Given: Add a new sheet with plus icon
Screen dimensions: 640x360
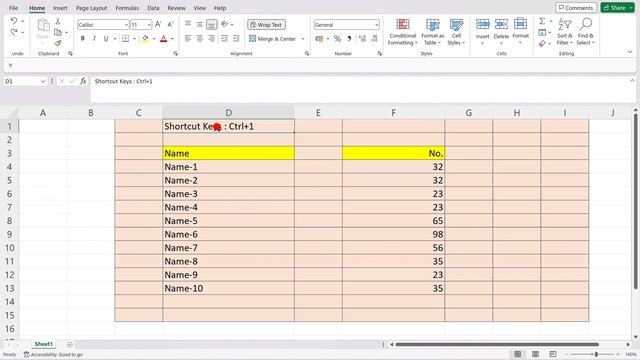Looking at the screenshot, I should [69, 344].
